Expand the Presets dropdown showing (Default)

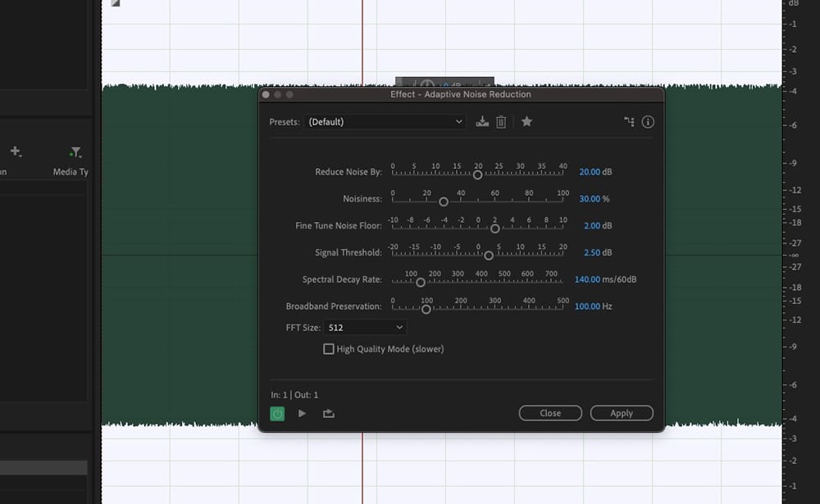tap(385, 122)
